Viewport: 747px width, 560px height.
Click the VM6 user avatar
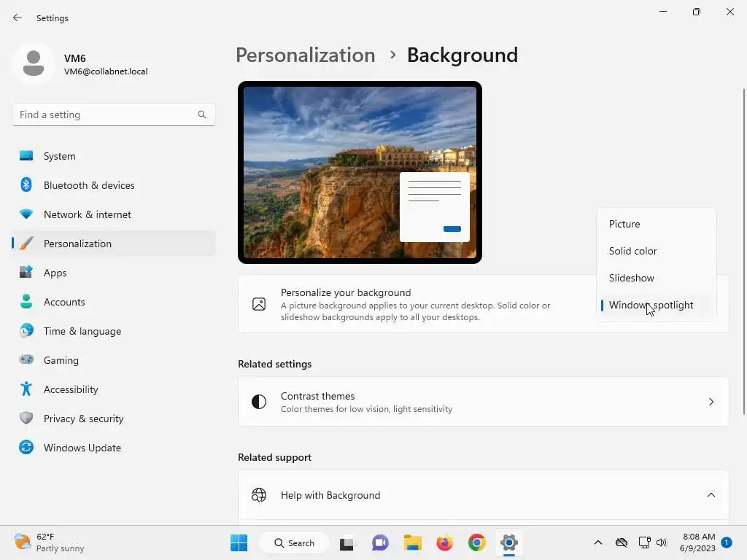point(34,63)
